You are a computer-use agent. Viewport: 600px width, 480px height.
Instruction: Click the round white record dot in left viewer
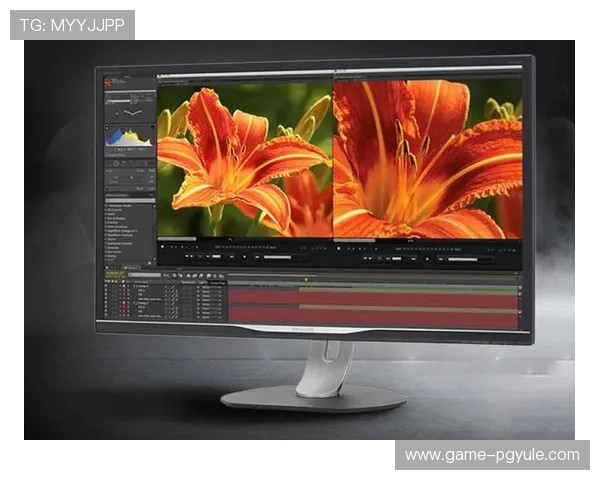pos(162,247)
